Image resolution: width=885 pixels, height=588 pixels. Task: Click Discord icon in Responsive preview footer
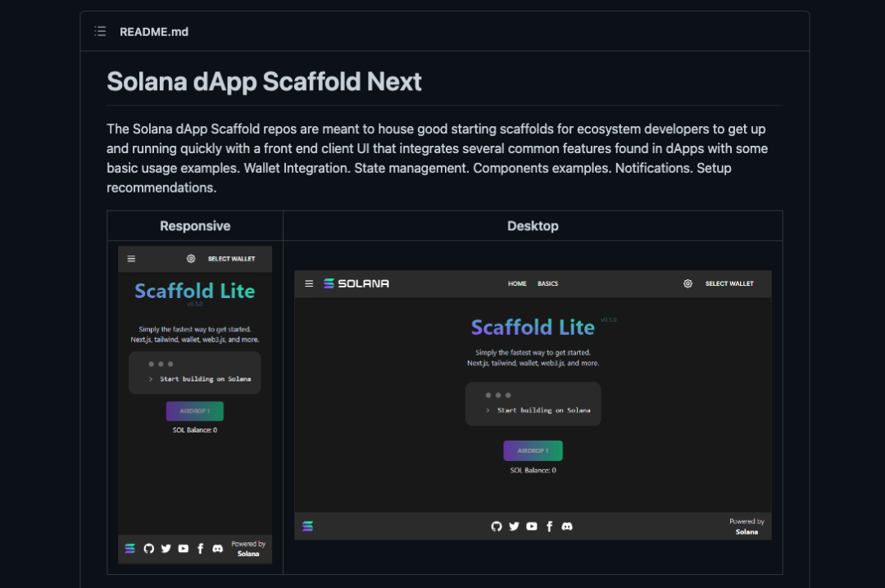[x=217, y=548]
